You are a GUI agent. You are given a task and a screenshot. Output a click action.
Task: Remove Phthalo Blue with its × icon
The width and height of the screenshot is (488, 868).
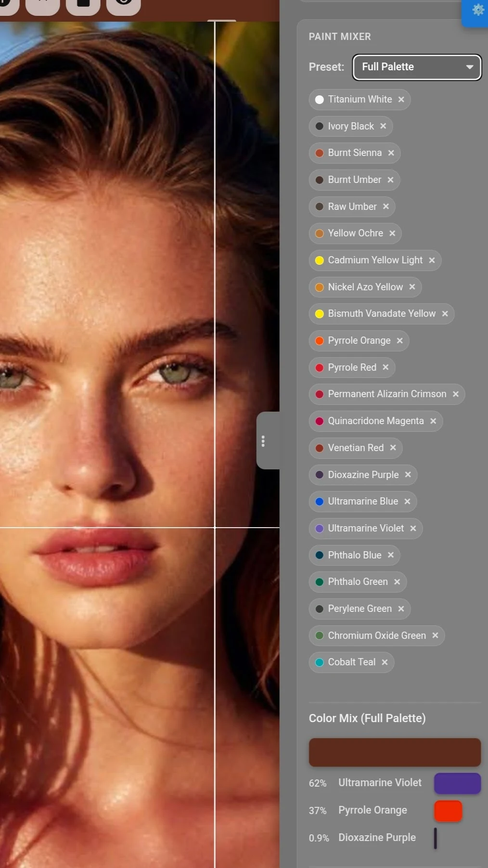pos(391,555)
